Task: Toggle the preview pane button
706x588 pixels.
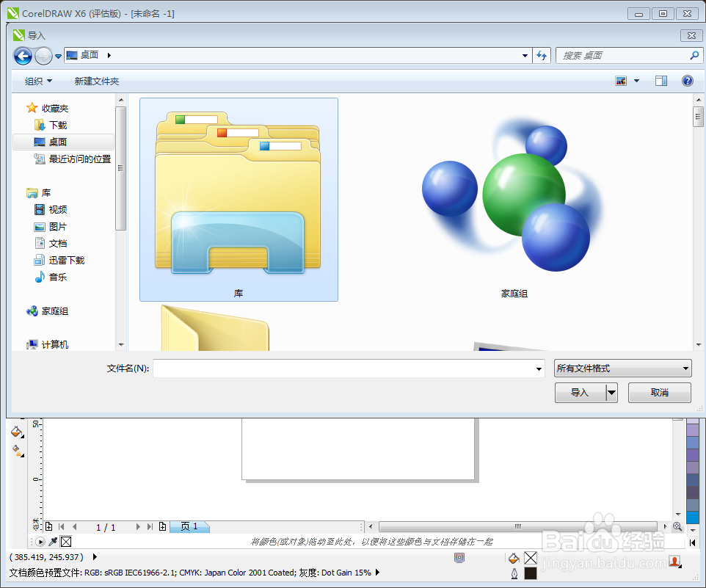Action: [660, 81]
